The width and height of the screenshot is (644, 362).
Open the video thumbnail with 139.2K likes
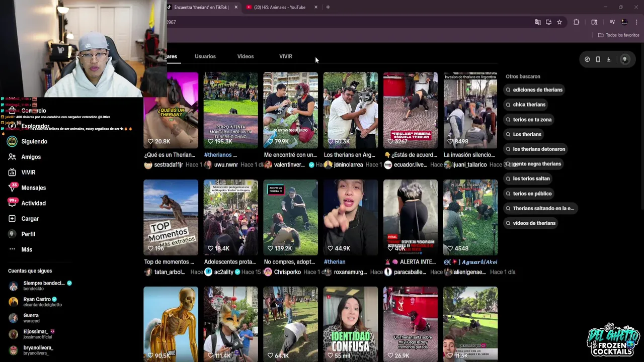[x=291, y=217]
